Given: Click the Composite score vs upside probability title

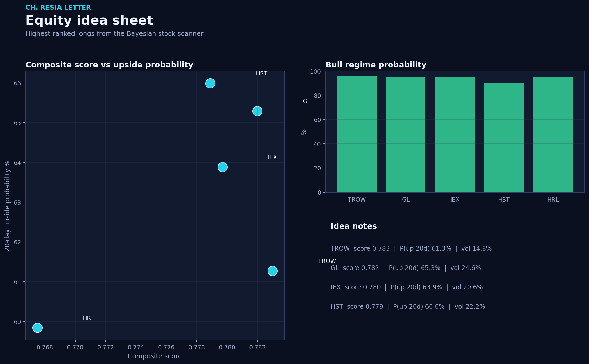Looking at the screenshot, I should click(109, 65).
